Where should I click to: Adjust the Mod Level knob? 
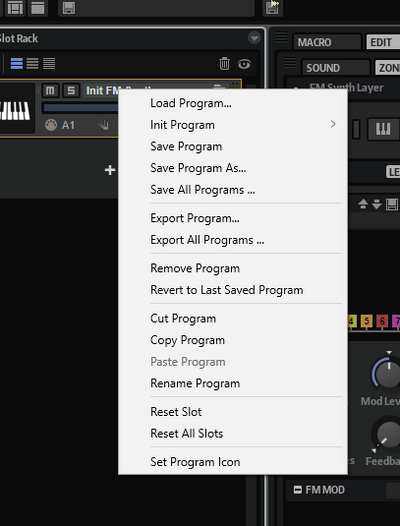[x=387, y=373]
